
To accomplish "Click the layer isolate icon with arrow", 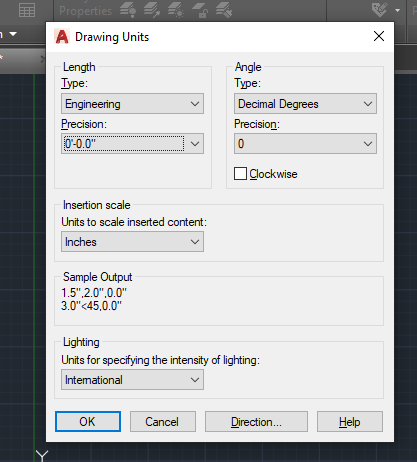I will point(152,10).
